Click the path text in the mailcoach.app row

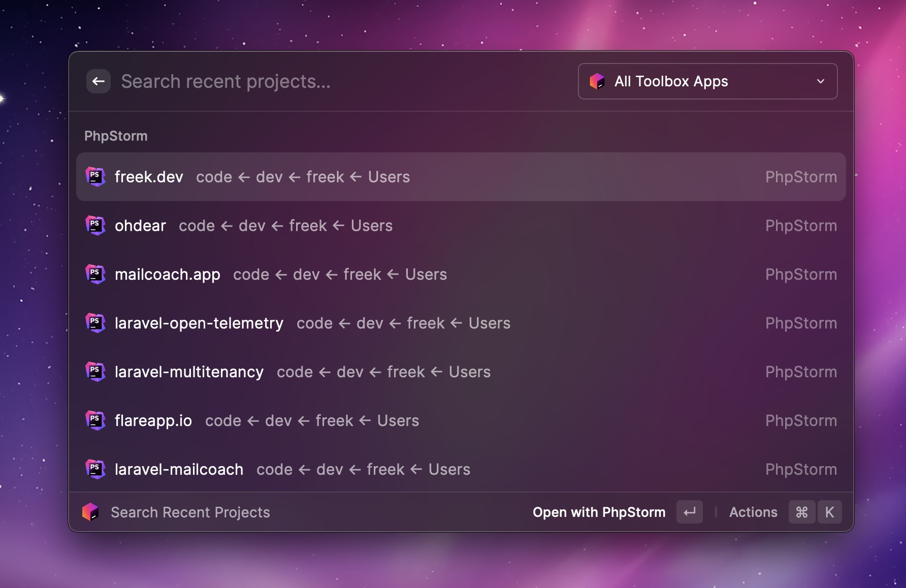coord(340,274)
